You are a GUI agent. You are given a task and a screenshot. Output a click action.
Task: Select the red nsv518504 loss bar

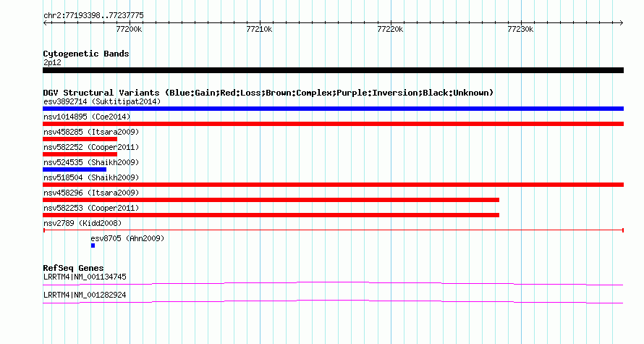[333, 185]
